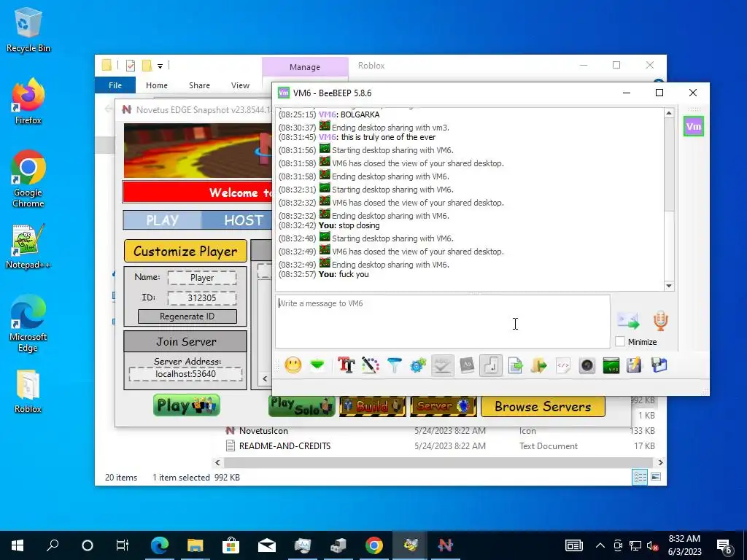Switch Explorer to large icons view icon
Screen dimensions: 747x560
pos(656,477)
